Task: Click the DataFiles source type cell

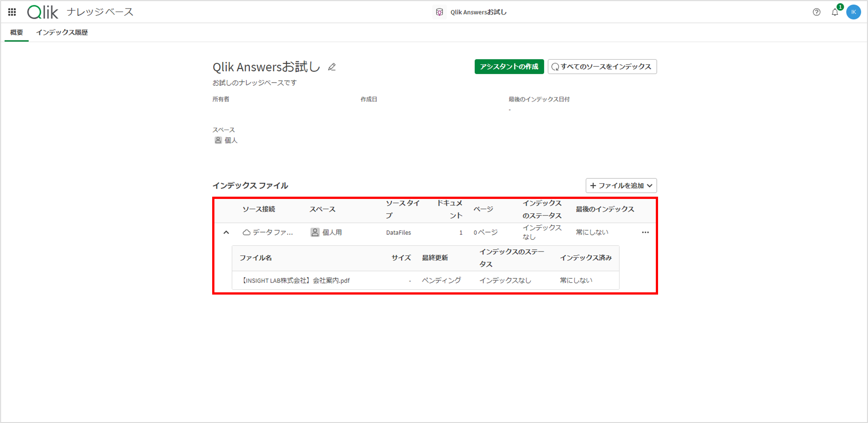Action: pyautogui.click(x=398, y=233)
